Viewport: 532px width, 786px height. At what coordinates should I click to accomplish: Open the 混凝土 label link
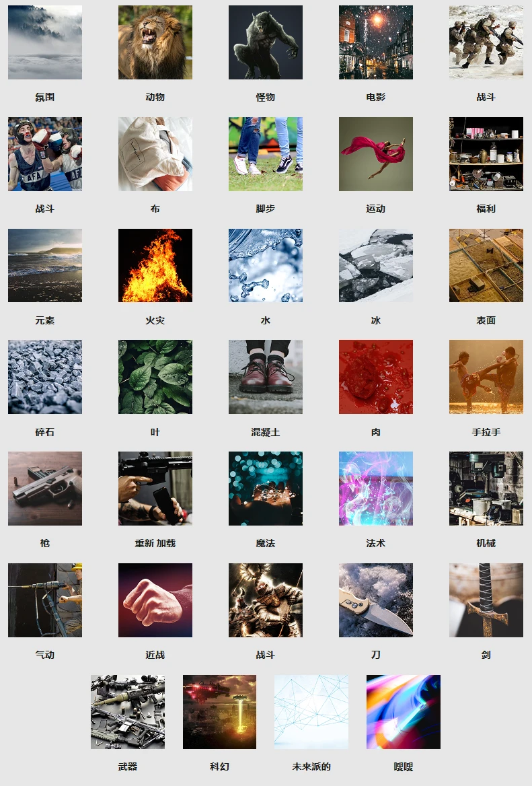(266, 432)
